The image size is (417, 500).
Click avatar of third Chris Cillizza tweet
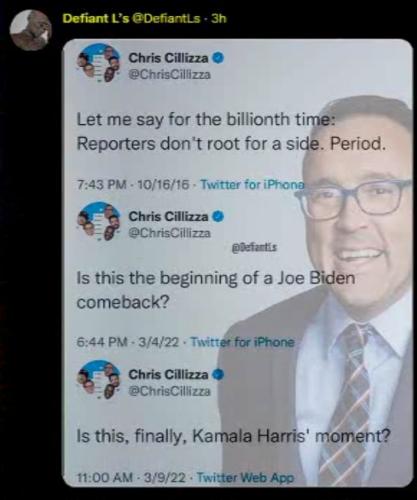click(99, 379)
